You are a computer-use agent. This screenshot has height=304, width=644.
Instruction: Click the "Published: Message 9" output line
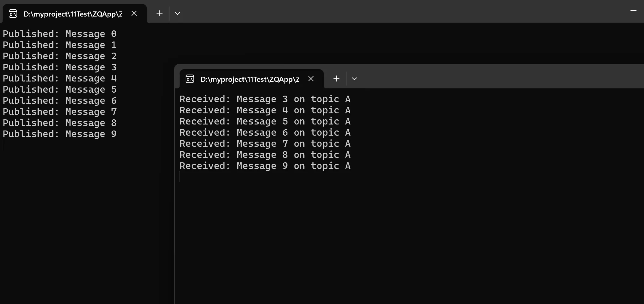[x=59, y=134]
